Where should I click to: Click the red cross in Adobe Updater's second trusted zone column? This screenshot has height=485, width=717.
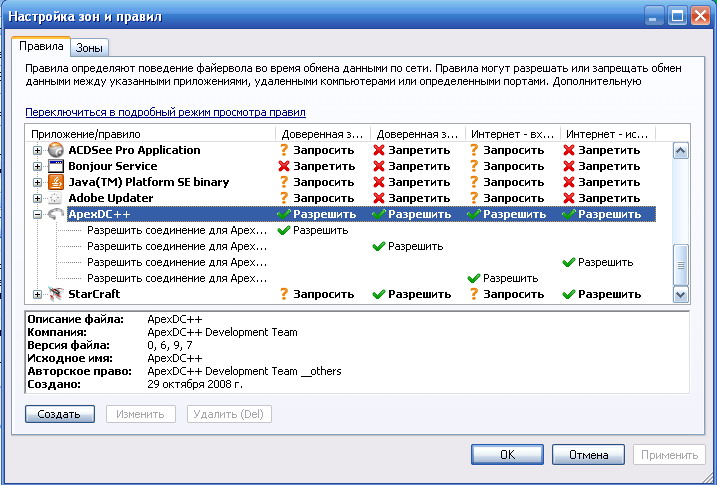[x=379, y=198]
